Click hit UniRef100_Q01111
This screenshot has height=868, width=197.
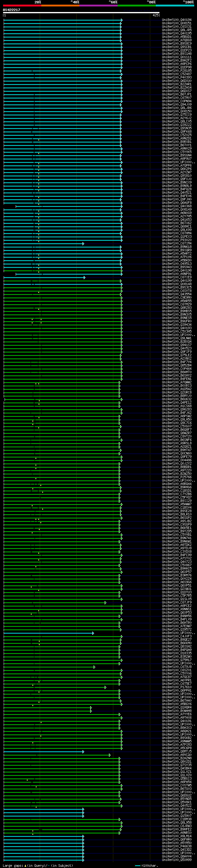coord(177,57)
